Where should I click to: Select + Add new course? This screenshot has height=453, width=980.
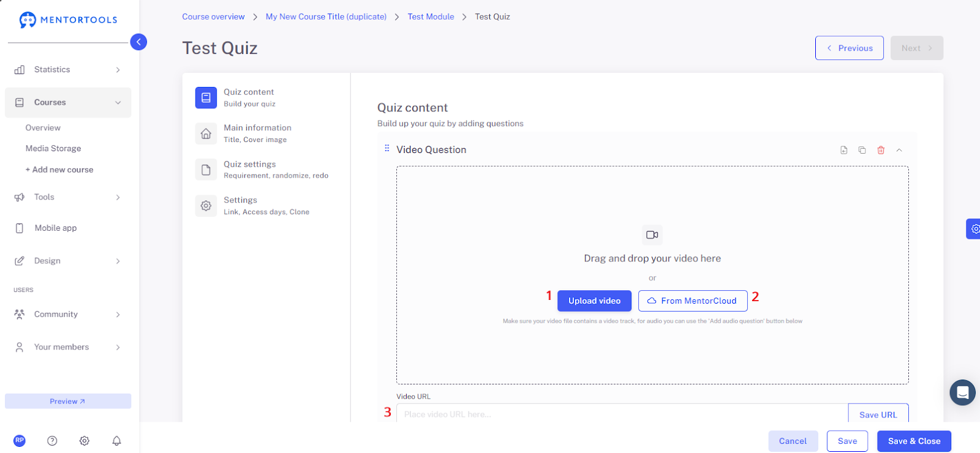(x=59, y=170)
